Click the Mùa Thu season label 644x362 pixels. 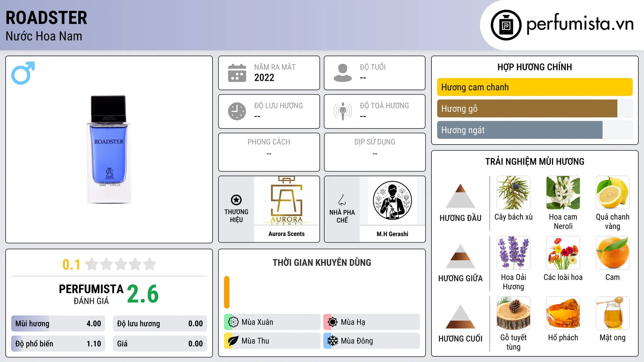coord(255,341)
